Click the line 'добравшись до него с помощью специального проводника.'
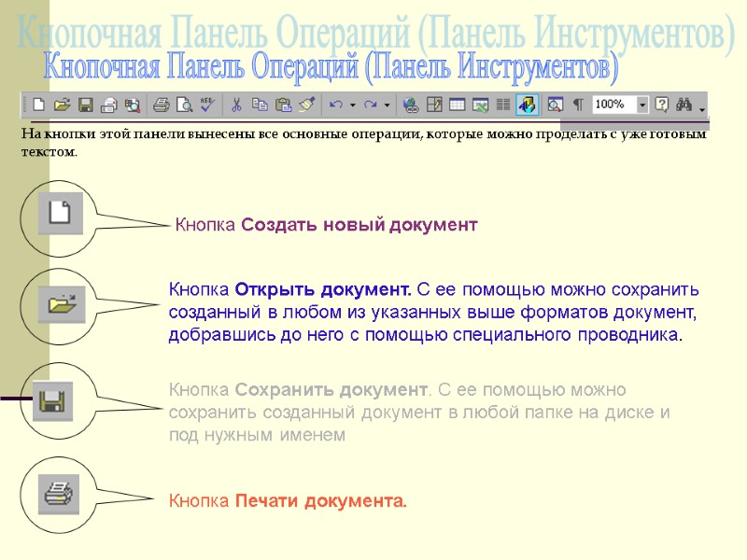The height and width of the screenshot is (560, 747). coord(426,335)
